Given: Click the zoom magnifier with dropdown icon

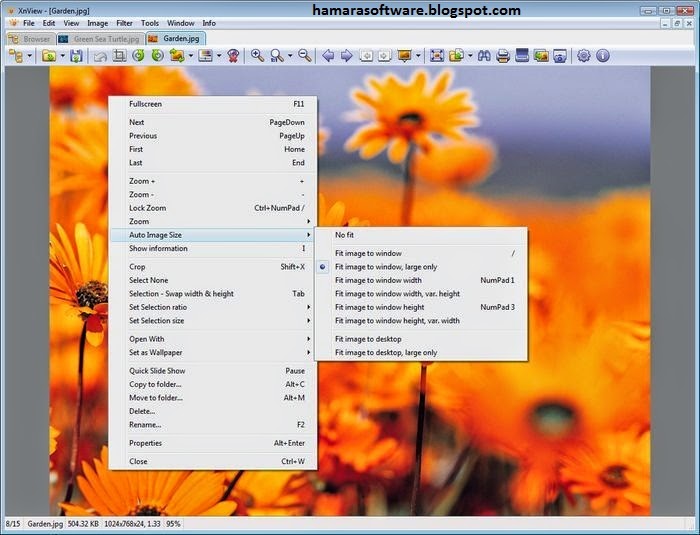Looking at the screenshot, I should click(277, 56).
